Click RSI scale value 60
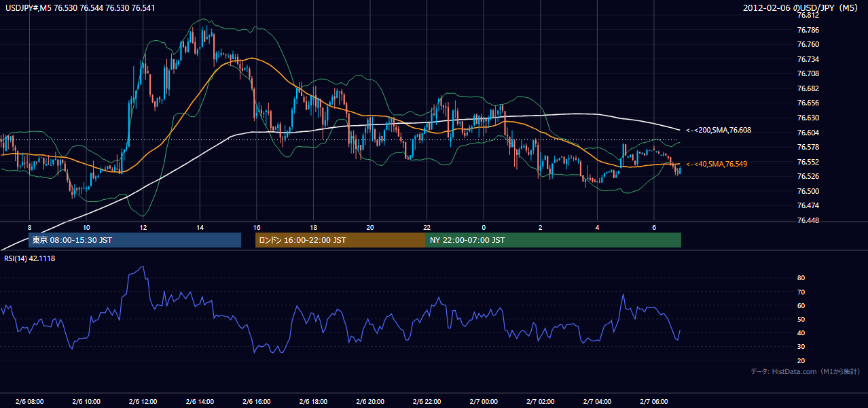The width and height of the screenshot is (868, 408). click(801, 305)
